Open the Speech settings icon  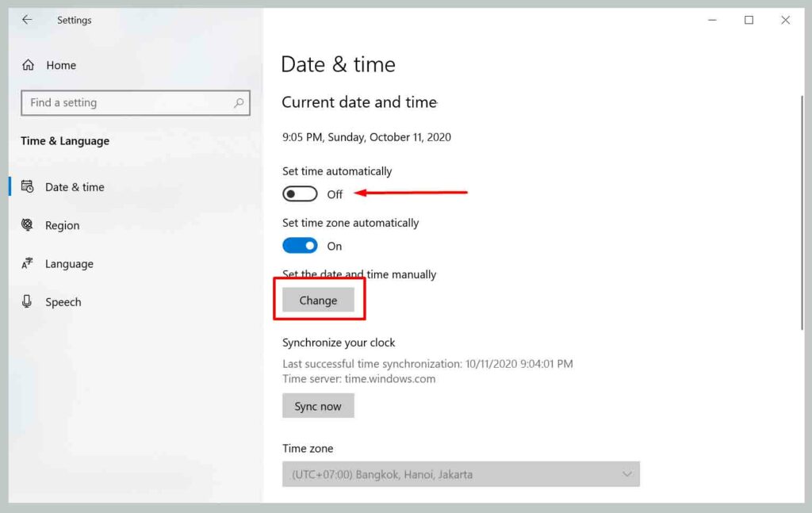tap(29, 301)
